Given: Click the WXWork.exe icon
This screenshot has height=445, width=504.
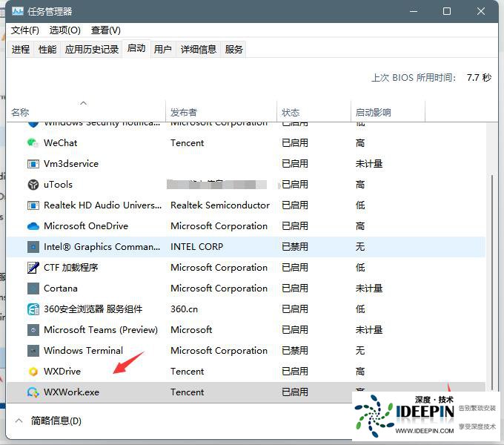Looking at the screenshot, I should tap(33, 392).
